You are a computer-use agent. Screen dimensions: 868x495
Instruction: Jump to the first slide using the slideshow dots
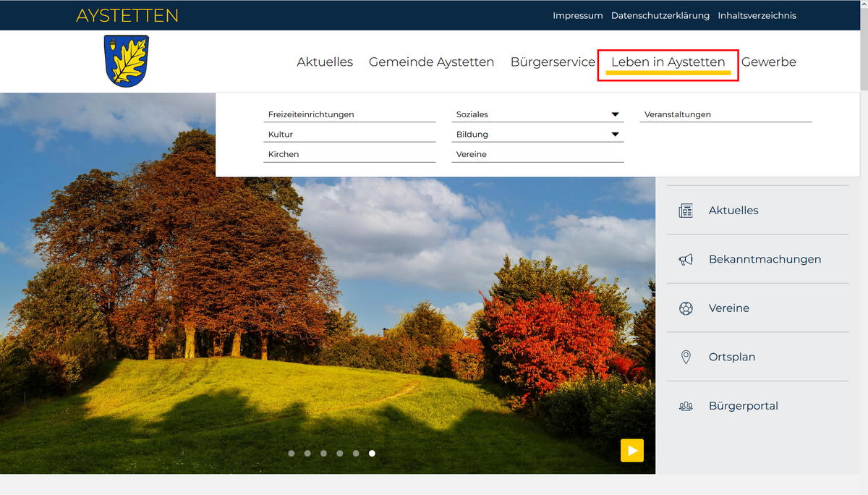coord(292,454)
